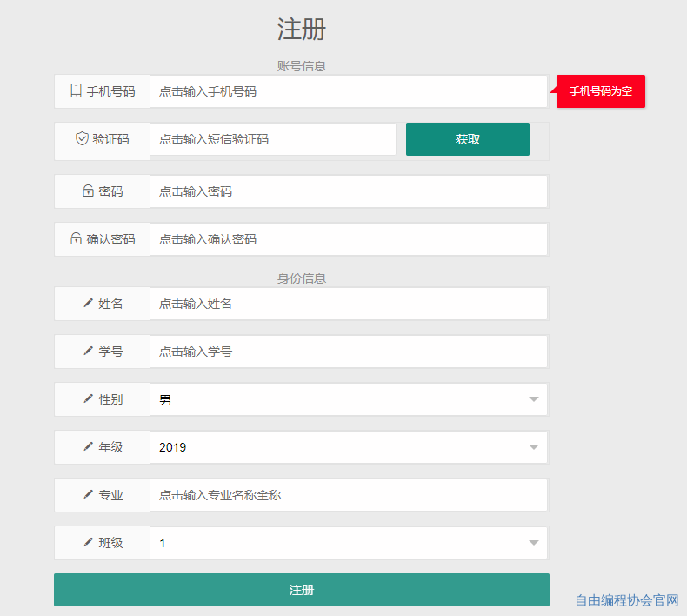Click the lock icon beside 确认密码
This screenshot has height=616, width=687.
pyautogui.click(x=76, y=238)
